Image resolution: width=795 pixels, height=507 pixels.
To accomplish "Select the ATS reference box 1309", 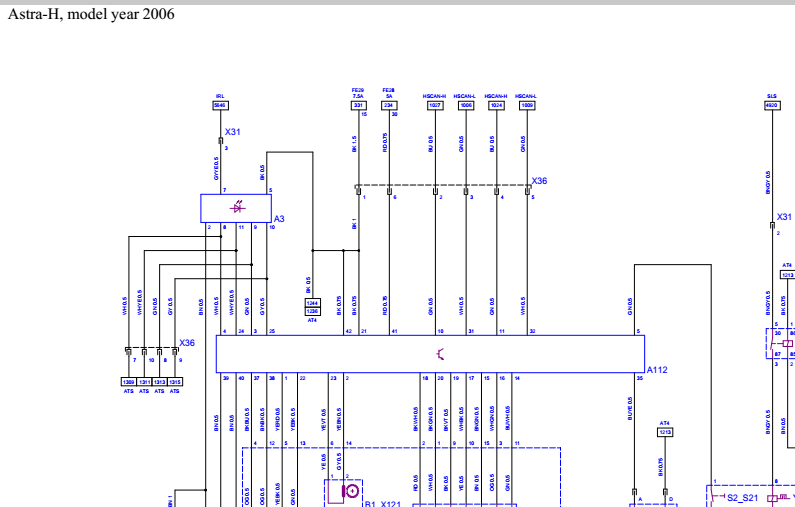I will click(129, 382).
